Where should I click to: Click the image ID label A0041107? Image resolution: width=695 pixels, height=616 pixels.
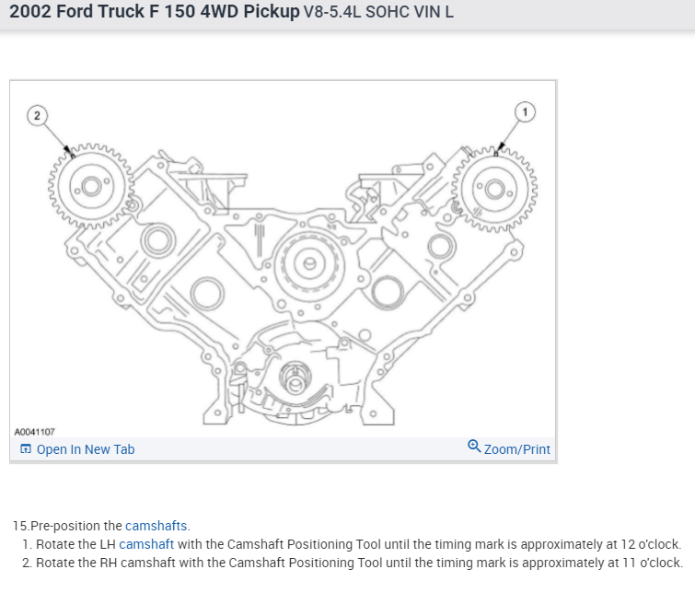click(35, 431)
